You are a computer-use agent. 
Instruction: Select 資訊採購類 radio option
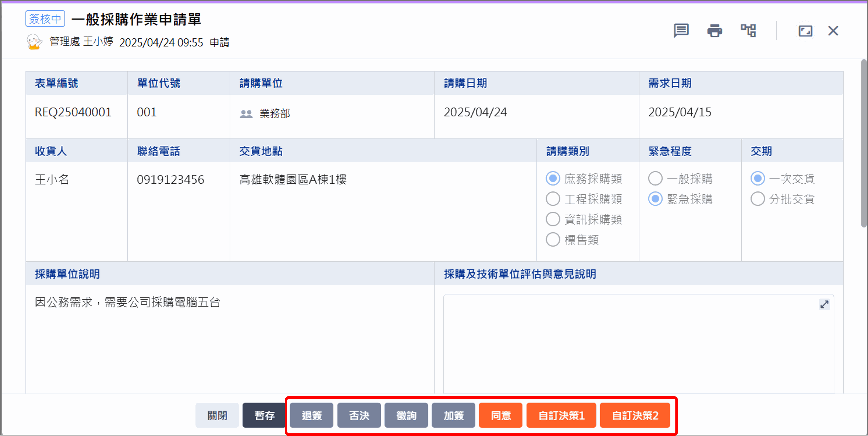click(x=553, y=219)
